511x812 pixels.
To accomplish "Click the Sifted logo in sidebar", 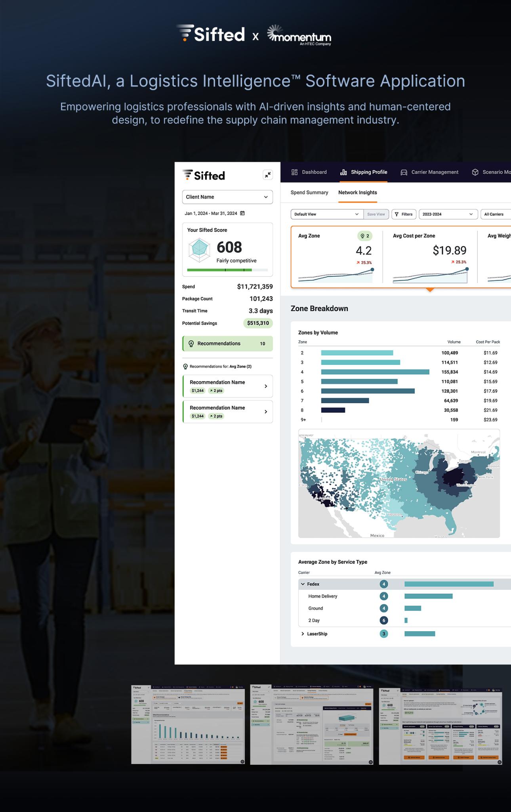I will pos(204,175).
